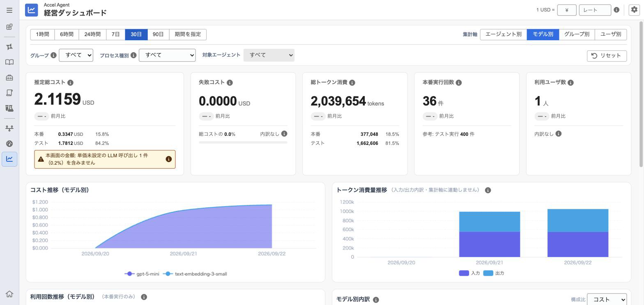Select the 1時間 time range tab

pos(42,34)
